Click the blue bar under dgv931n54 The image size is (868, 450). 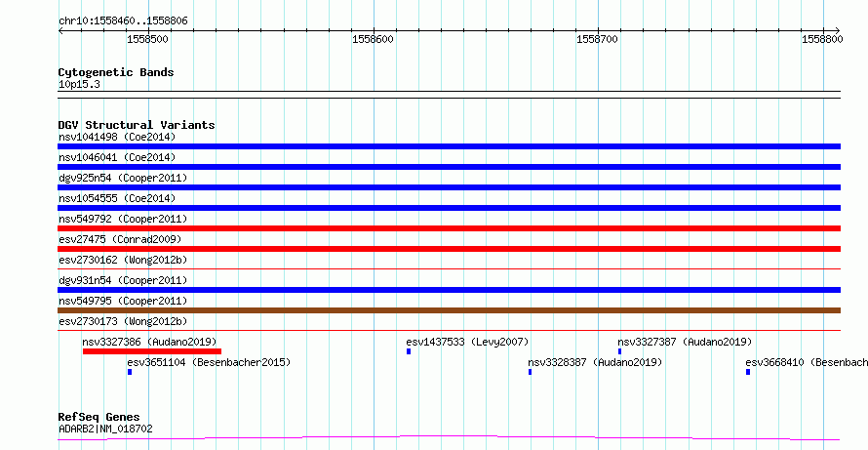click(449, 290)
